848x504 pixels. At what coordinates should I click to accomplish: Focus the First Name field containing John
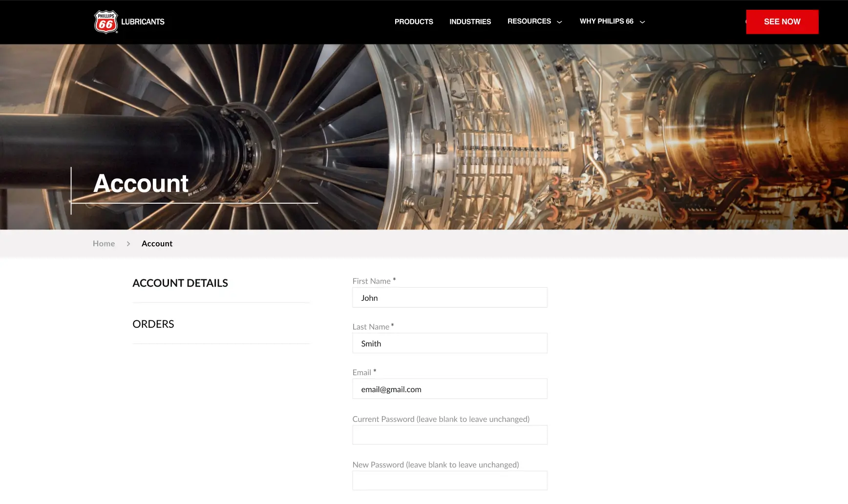[449, 298]
